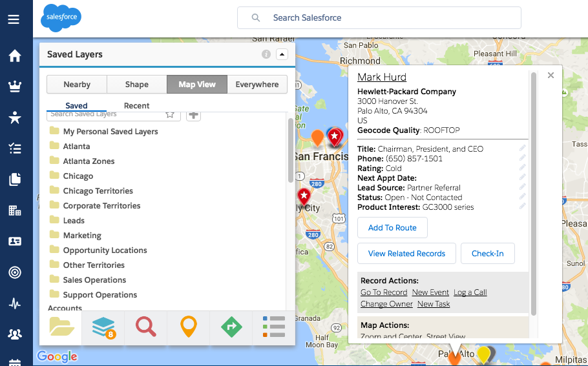
Task: Expand the Marketing folder
Action: (76, 235)
